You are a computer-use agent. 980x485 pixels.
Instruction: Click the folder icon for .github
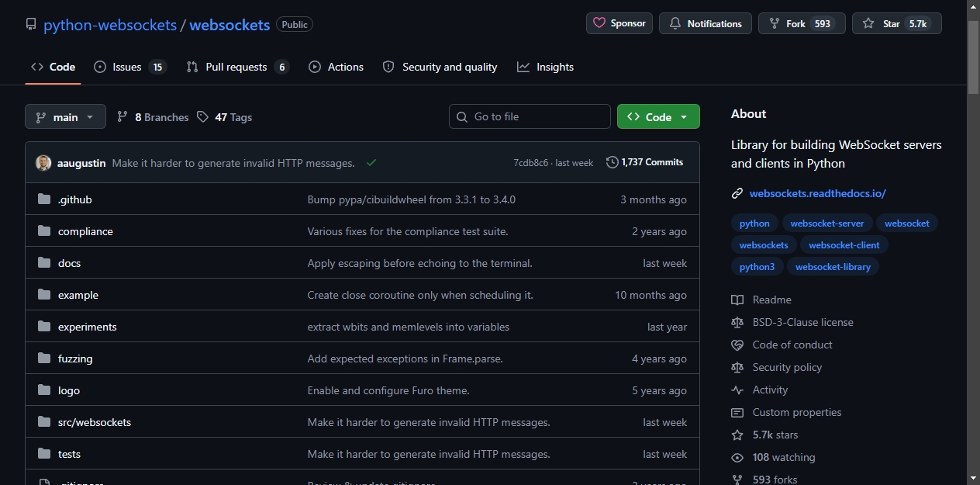tap(43, 199)
